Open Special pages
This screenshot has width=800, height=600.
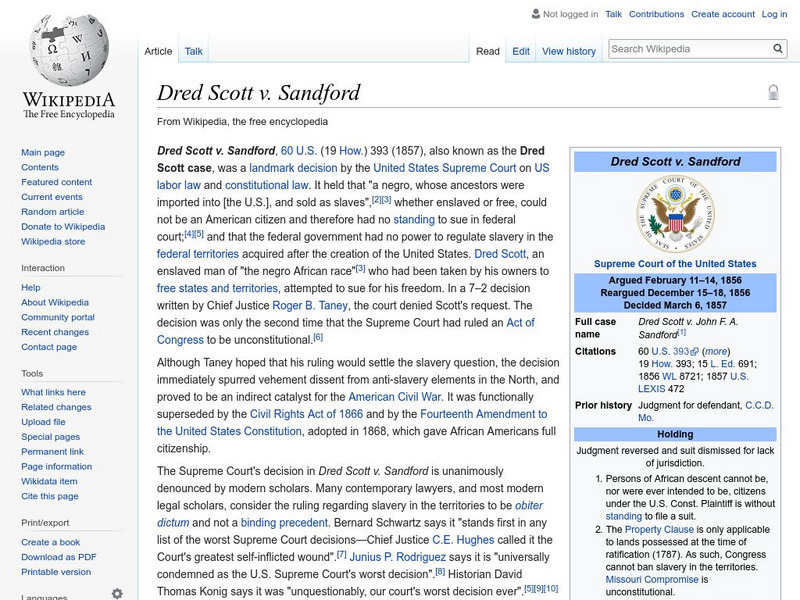[51, 436]
